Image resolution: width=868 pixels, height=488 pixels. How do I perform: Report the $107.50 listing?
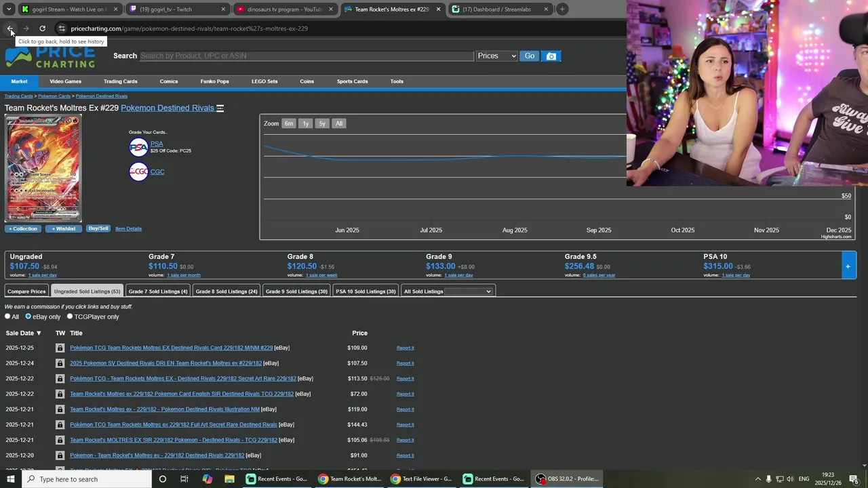pyautogui.click(x=405, y=363)
